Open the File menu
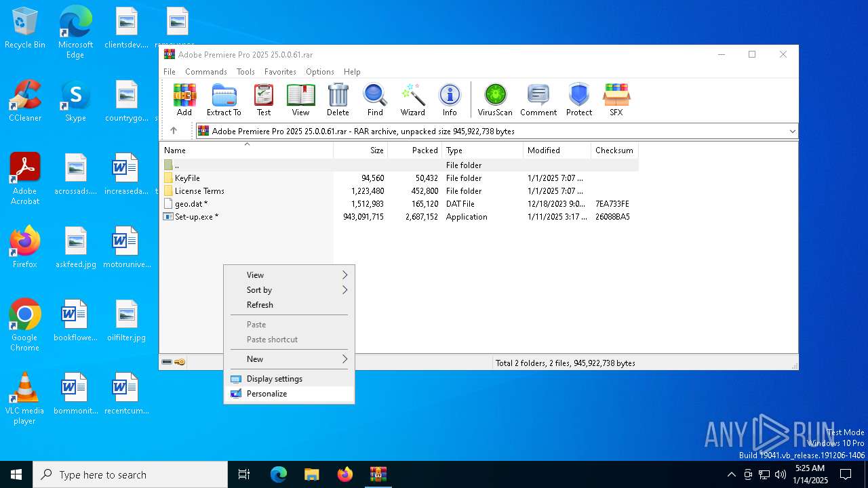868x488 pixels. (x=170, y=71)
